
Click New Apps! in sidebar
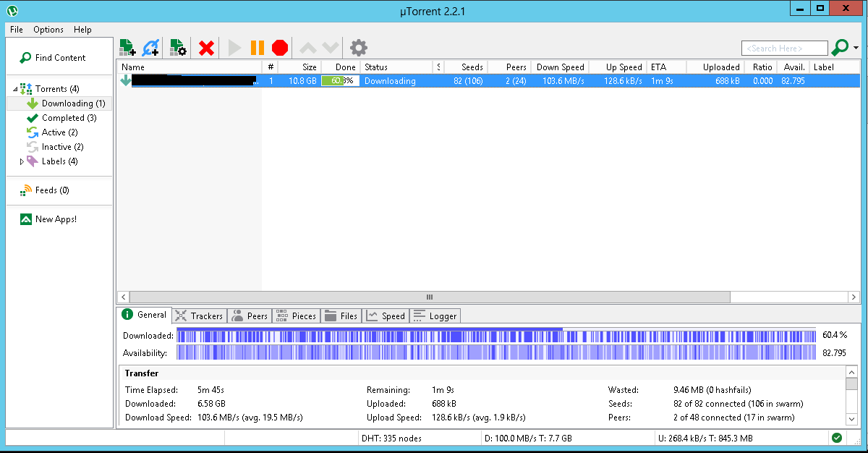[x=55, y=219]
